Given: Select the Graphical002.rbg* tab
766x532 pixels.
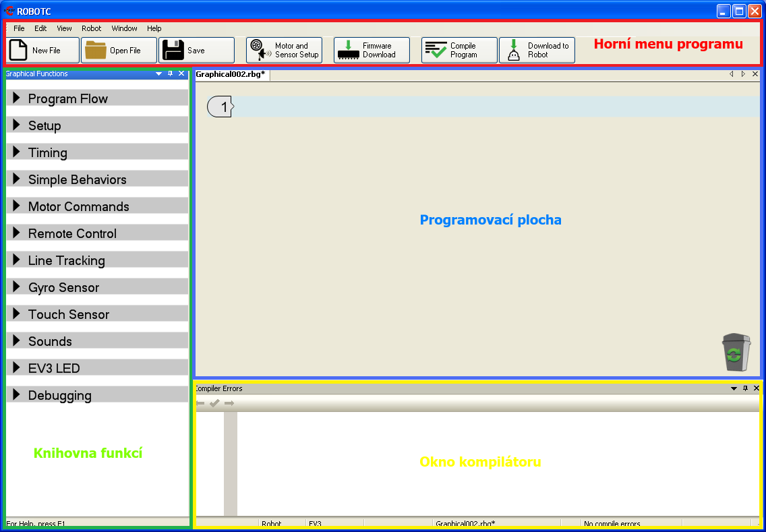Looking at the screenshot, I should click(x=232, y=75).
